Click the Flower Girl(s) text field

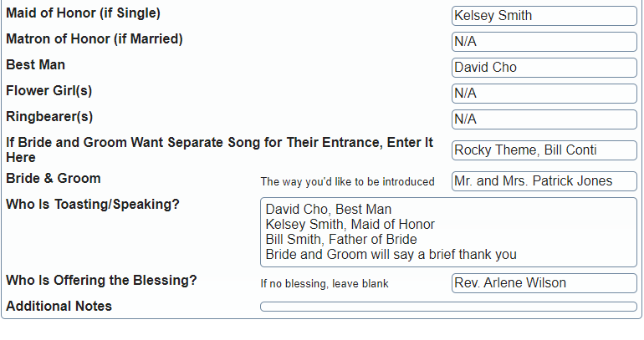click(544, 94)
